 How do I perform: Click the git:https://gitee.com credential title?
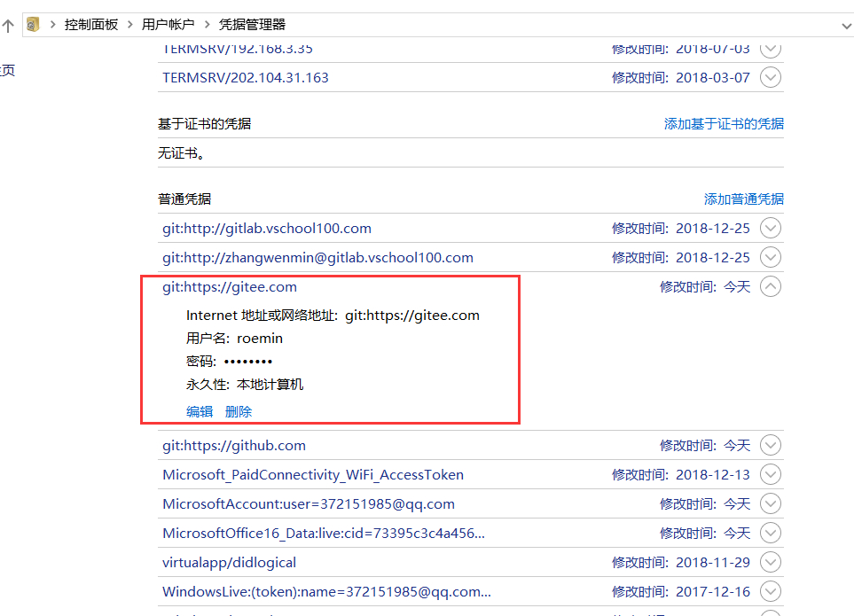click(x=230, y=287)
